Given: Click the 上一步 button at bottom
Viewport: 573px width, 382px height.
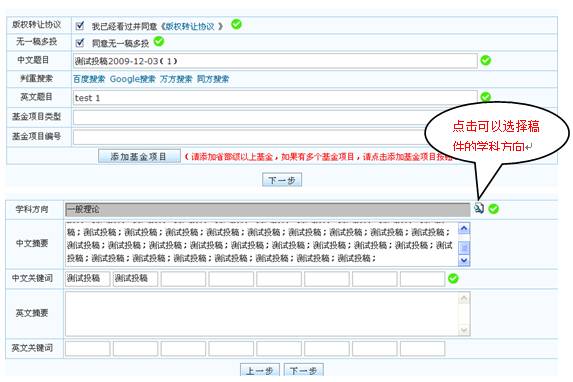Looking at the screenshot, I should click(260, 370).
